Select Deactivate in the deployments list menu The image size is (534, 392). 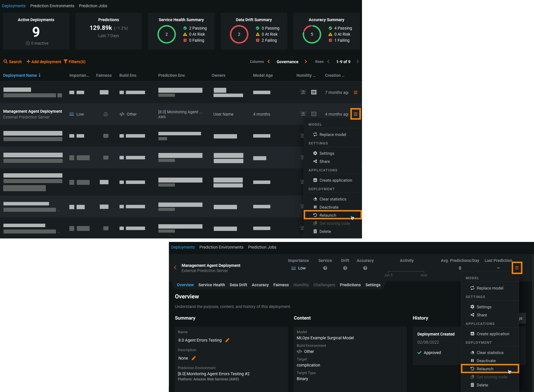click(x=329, y=207)
